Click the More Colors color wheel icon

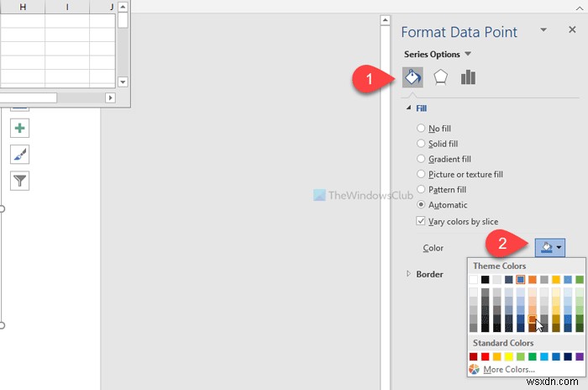(x=474, y=369)
